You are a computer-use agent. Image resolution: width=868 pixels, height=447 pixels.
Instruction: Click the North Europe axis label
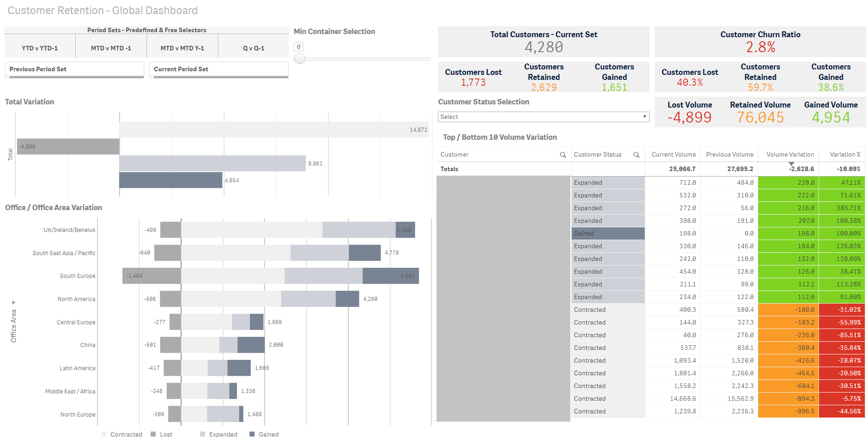coord(78,415)
